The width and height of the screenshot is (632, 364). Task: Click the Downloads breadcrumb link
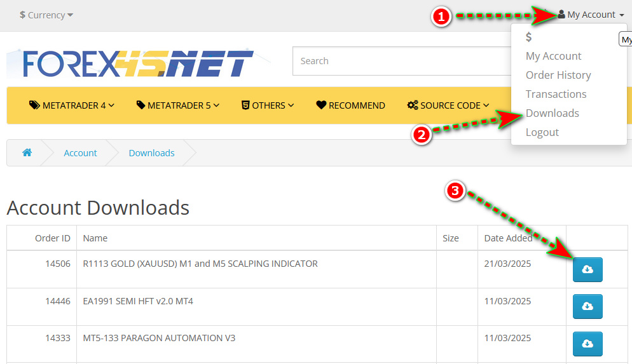click(151, 153)
